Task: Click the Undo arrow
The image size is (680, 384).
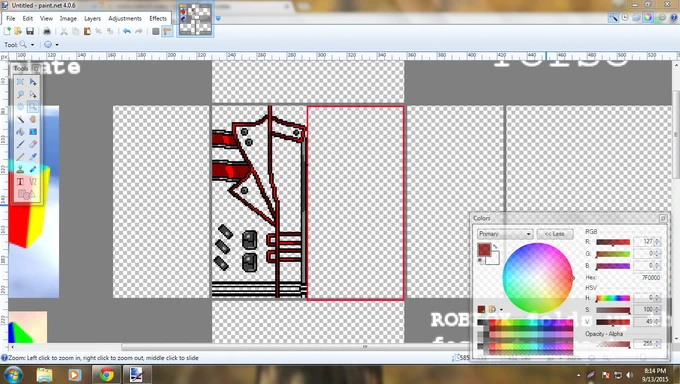Action: [x=127, y=31]
